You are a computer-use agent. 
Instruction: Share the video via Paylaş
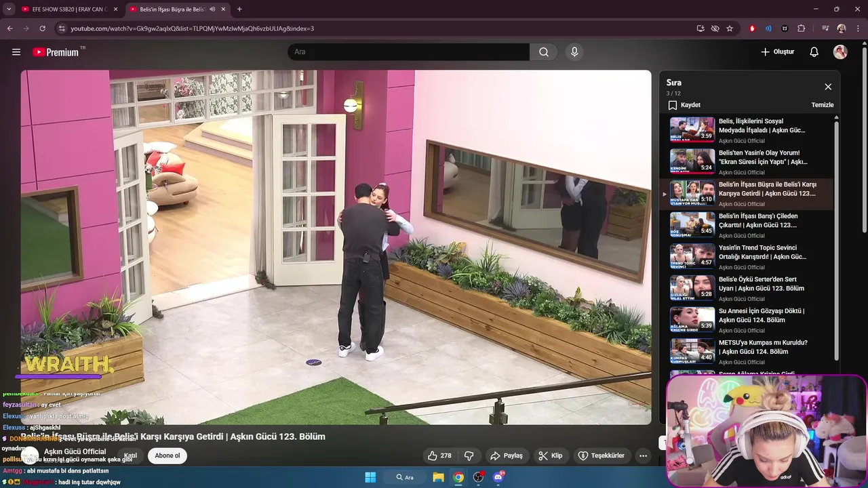click(x=507, y=455)
